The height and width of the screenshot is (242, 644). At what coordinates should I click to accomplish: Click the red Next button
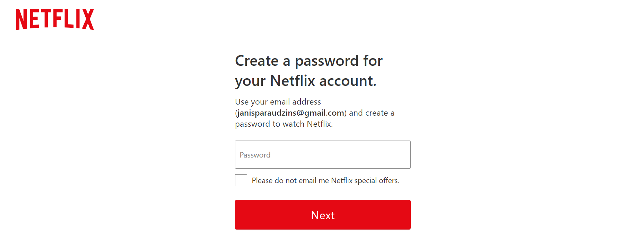coord(323,215)
